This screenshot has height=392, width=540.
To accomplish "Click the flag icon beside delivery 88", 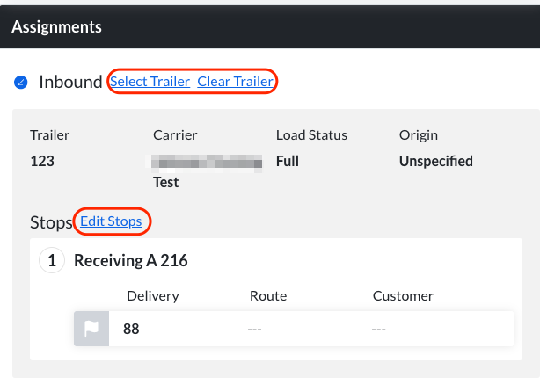I will [91, 329].
